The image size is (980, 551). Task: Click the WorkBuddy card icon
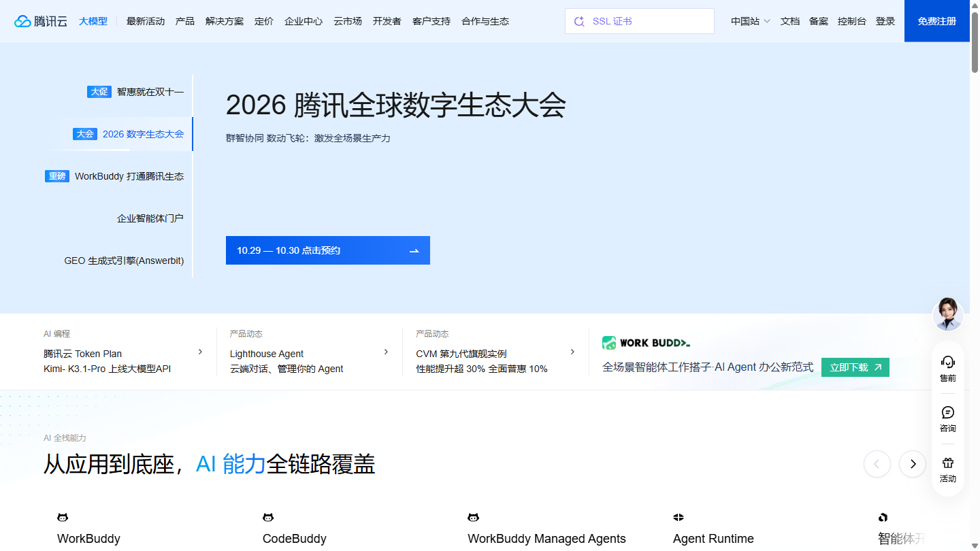[x=63, y=518]
